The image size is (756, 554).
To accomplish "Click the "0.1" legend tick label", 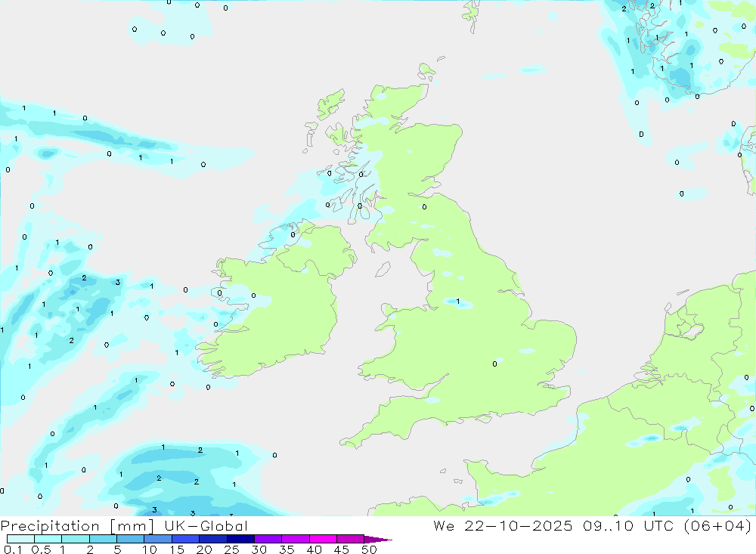I will pos(13,549).
